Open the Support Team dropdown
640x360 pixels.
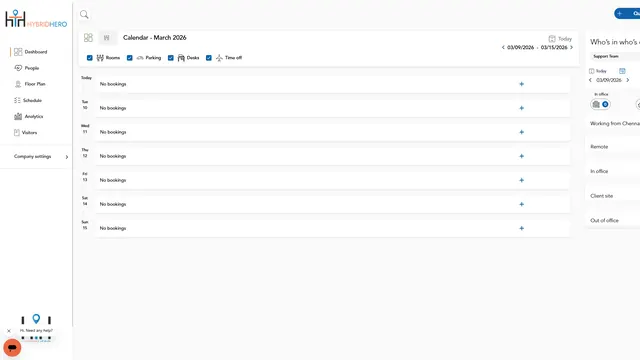[x=616, y=56]
